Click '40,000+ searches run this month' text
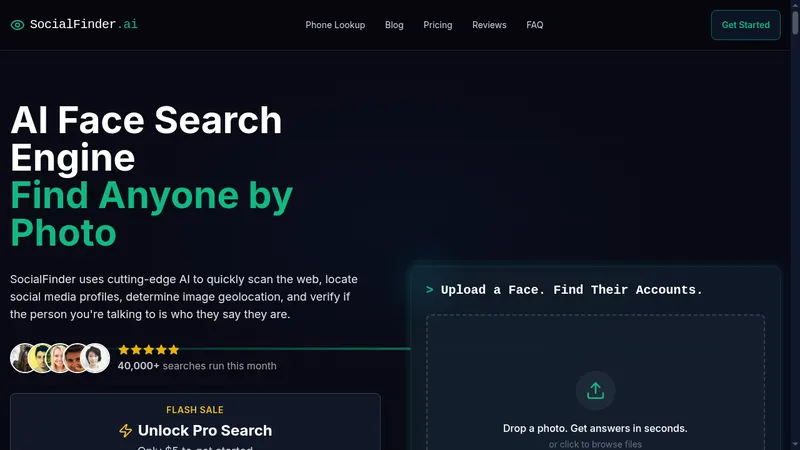This screenshot has height=450, width=800. [x=197, y=366]
